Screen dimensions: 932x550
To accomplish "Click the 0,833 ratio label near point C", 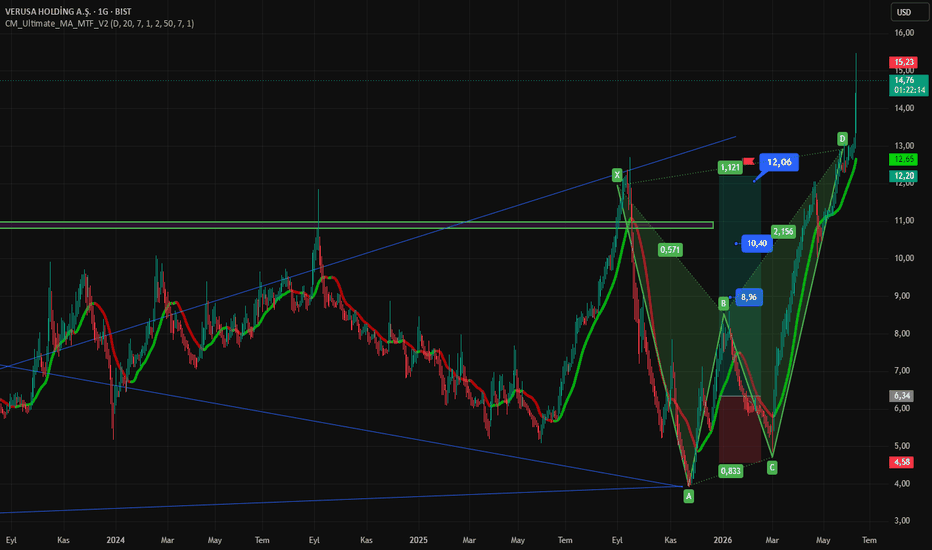I will tap(731, 472).
